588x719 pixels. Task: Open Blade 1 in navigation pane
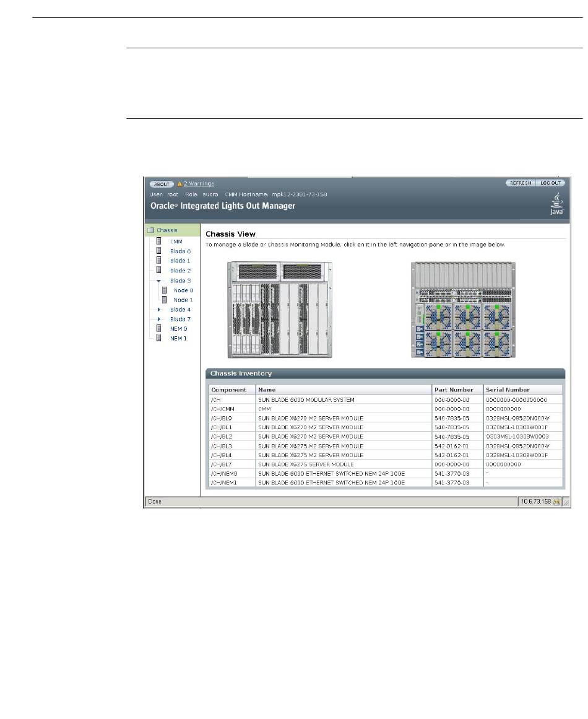tap(179, 261)
